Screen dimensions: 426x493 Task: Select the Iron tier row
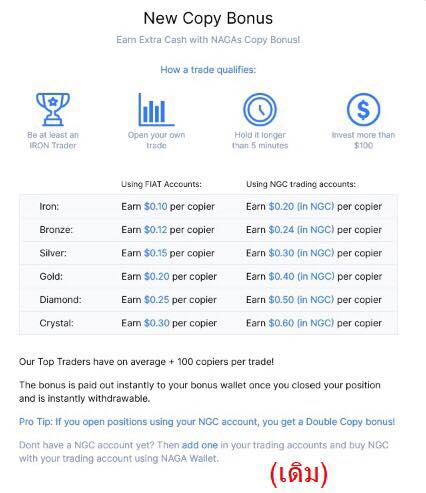pos(208,207)
